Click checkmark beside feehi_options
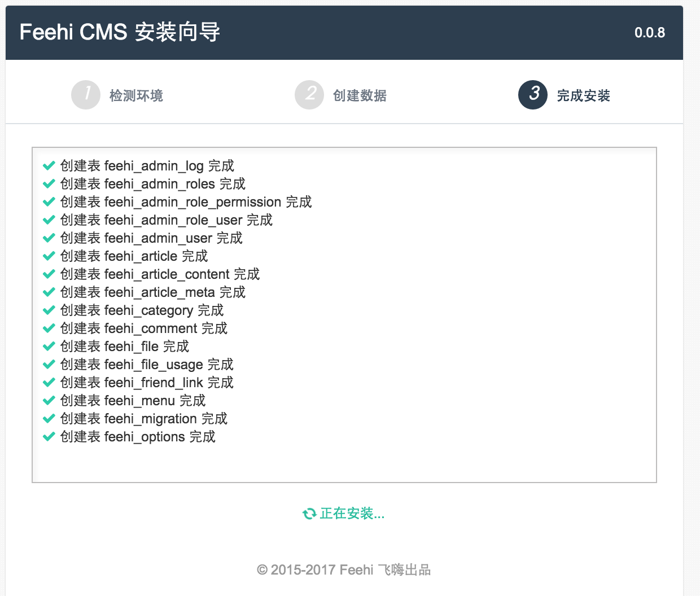Viewport: 700px width, 596px height. pos(49,437)
